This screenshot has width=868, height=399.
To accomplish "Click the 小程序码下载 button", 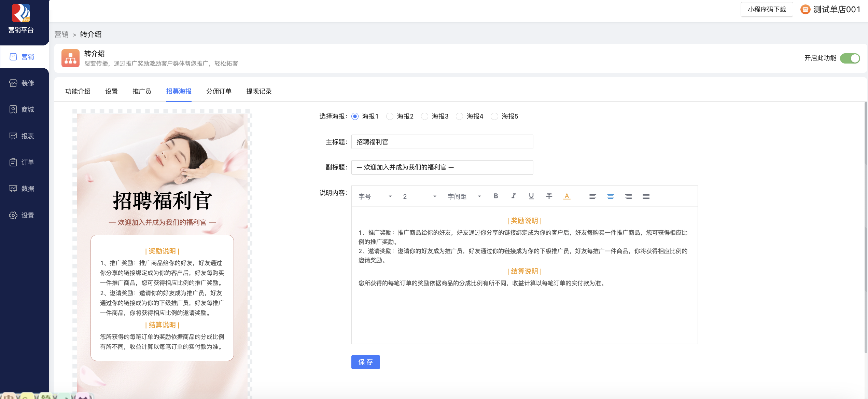I will [767, 10].
